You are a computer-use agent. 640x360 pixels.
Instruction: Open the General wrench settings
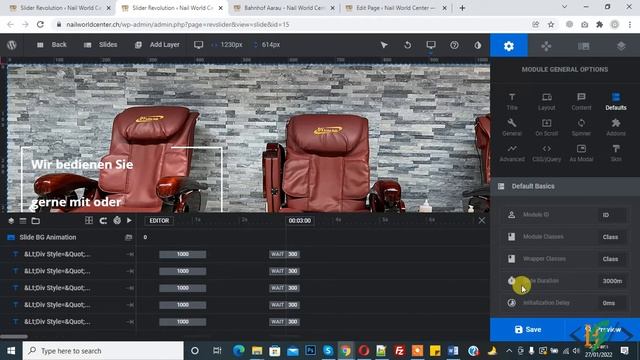coord(512,127)
